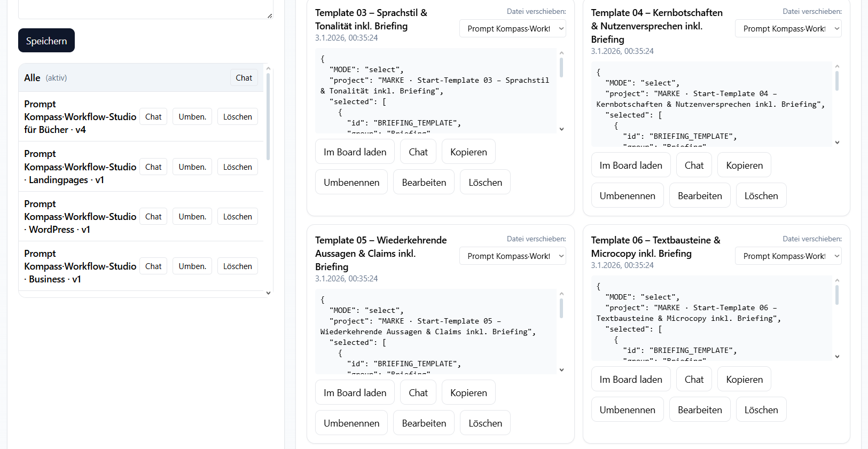Load Template 03 into the board
This screenshot has height=449, width=868.
coord(355,152)
